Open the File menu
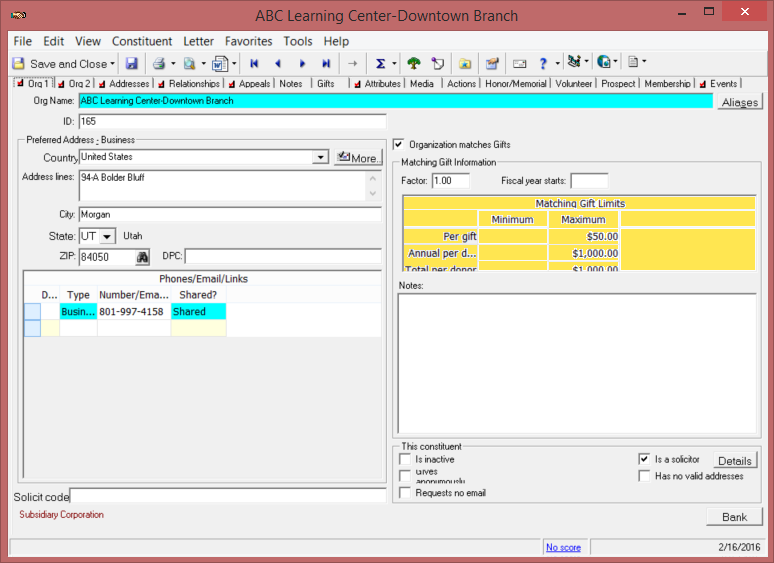Screen dimensions: 774x563 click(x=23, y=41)
